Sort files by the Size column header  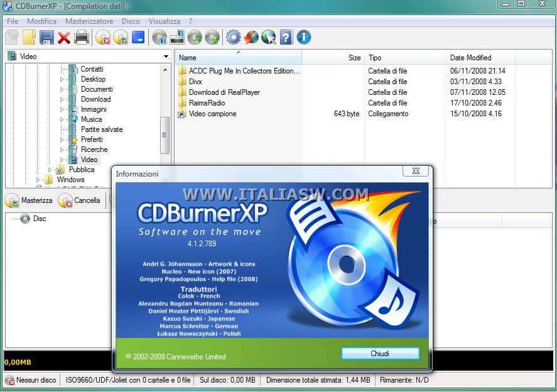coord(333,58)
